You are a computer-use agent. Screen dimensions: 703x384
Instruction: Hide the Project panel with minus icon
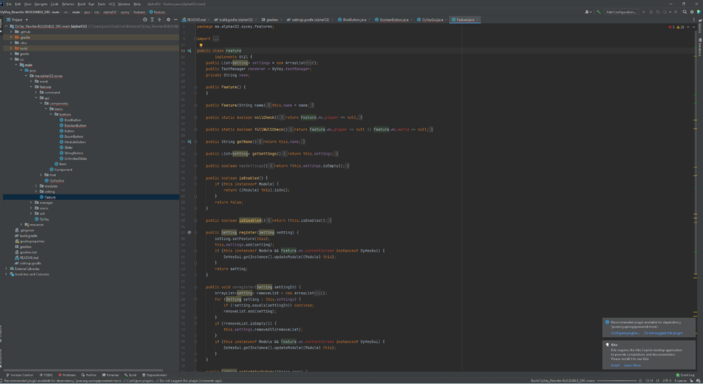pos(176,20)
